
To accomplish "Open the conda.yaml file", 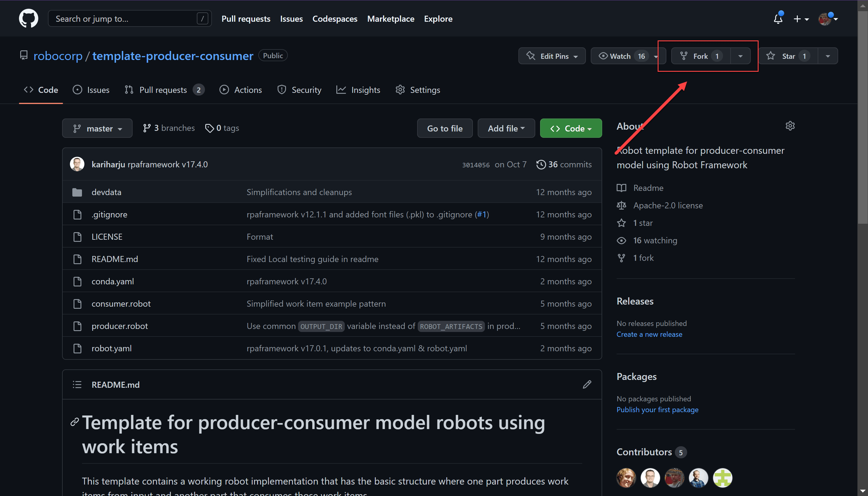I will [x=113, y=281].
